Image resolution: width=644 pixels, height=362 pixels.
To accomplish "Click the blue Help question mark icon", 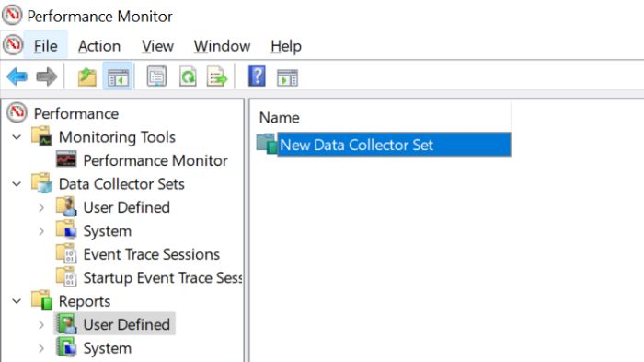I will [x=257, y=76].
